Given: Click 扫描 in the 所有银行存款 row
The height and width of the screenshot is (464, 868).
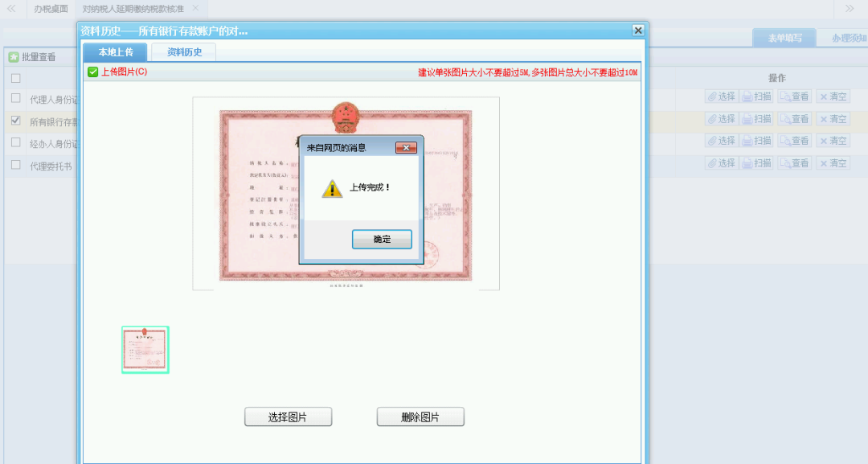Looking at the screenshot, I should tap(757, 119).
